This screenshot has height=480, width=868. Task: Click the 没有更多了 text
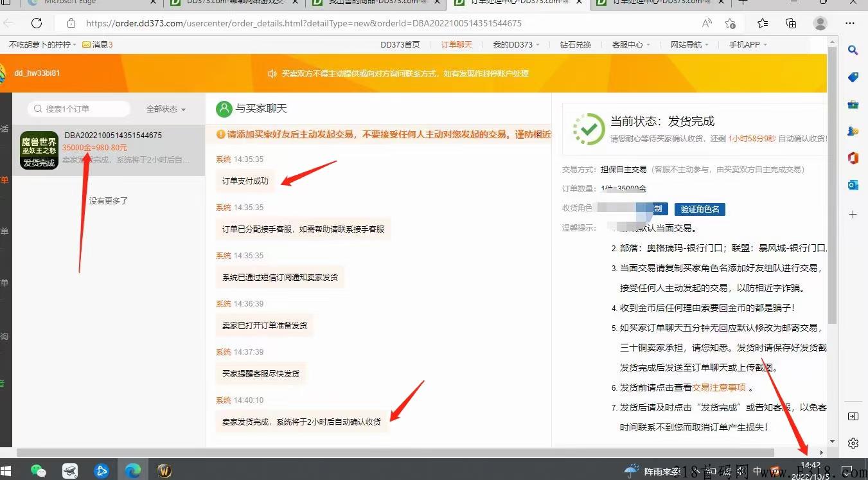click(x=109, y=200)
